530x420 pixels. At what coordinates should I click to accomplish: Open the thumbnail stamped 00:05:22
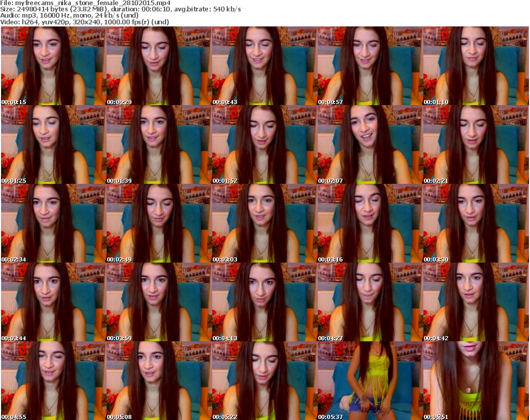264,381
